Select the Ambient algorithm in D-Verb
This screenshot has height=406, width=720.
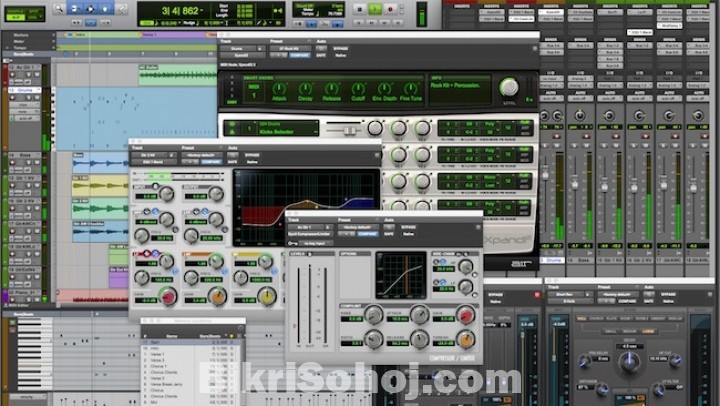[x=658, y=319]
